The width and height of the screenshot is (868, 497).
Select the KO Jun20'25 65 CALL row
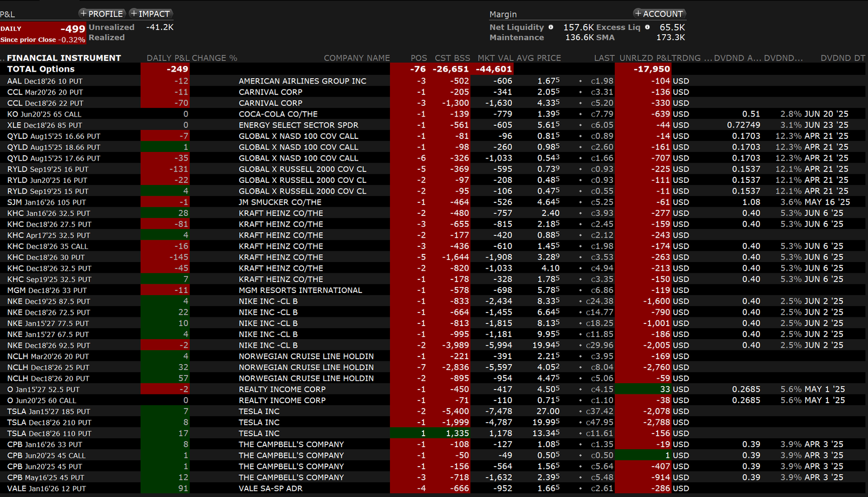pos(44,114)
